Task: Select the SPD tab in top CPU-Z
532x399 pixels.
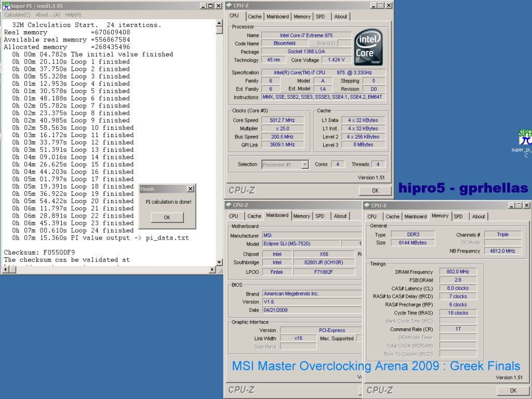Action: click(x=321, y=17)
